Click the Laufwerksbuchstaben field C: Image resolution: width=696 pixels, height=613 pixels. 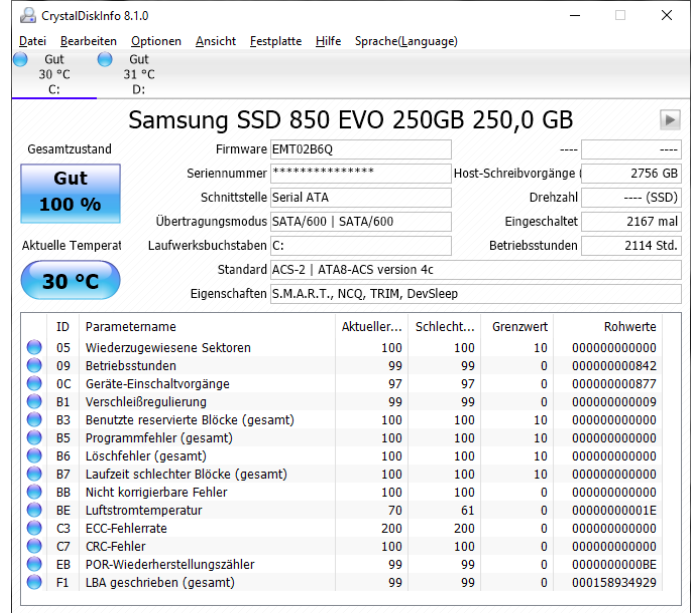[x=360, y=245]
